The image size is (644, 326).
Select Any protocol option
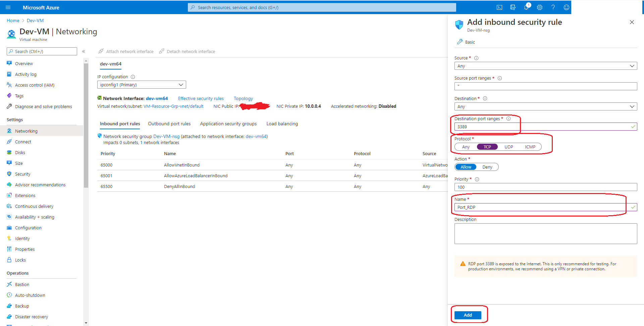click(x=466, y=147)
